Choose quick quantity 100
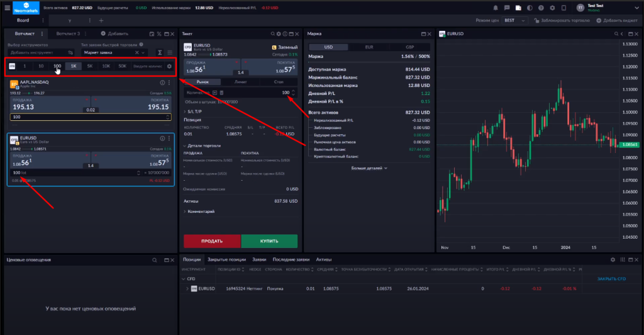Image resolution: width=644 pixels, height=335 pixels. point(57,66)
